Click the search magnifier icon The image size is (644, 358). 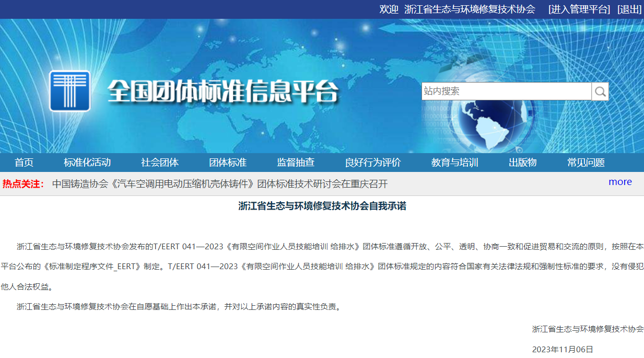coord(600,91)
